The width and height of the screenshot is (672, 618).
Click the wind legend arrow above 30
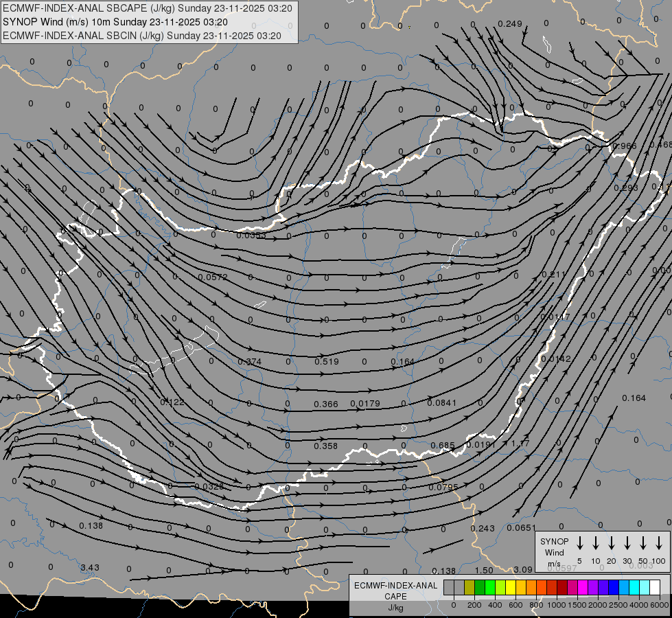(627, 543)
